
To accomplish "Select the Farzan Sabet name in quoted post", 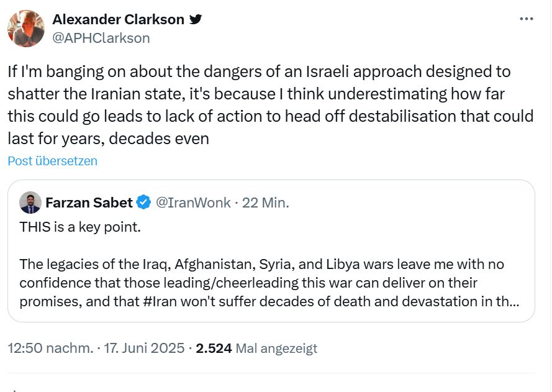I will (x=89, y=203).
